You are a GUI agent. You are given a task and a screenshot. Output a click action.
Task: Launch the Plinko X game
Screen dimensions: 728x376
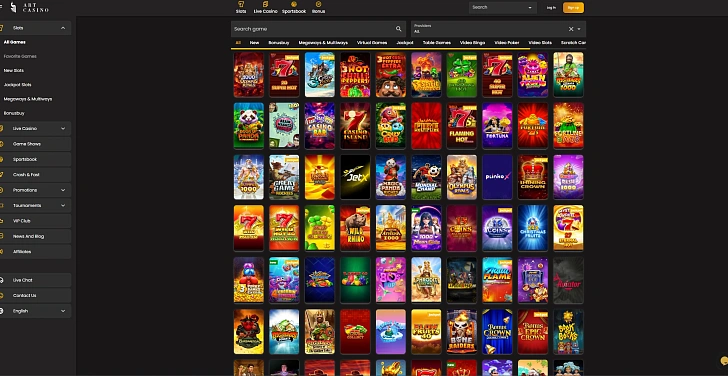point(497,177)
